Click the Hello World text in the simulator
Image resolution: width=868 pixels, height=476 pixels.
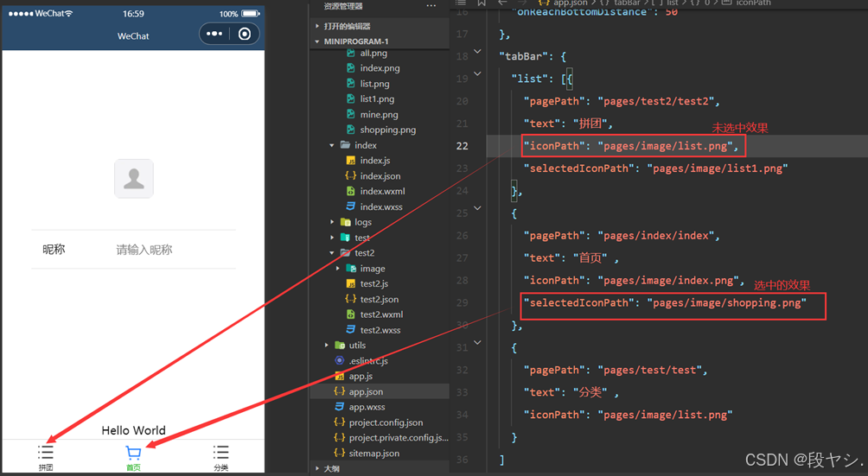coord(133,430)
